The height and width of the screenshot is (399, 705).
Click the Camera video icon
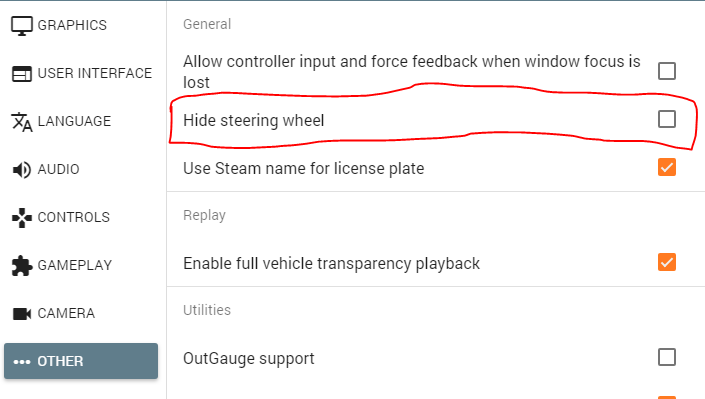[x=22, y=314]
